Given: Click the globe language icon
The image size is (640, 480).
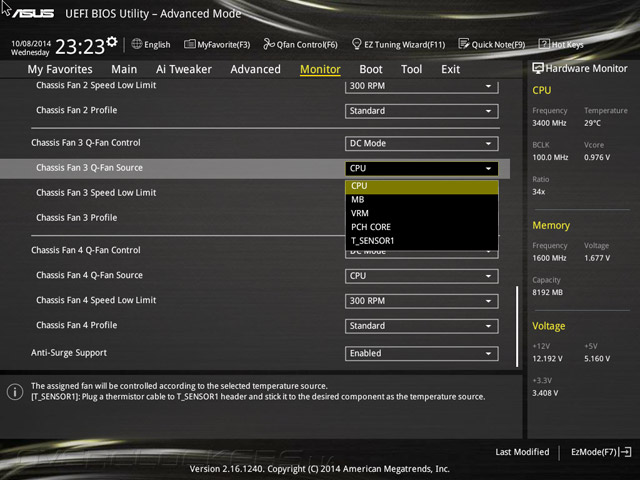Looking at the screenshot, I should (137, 44).
